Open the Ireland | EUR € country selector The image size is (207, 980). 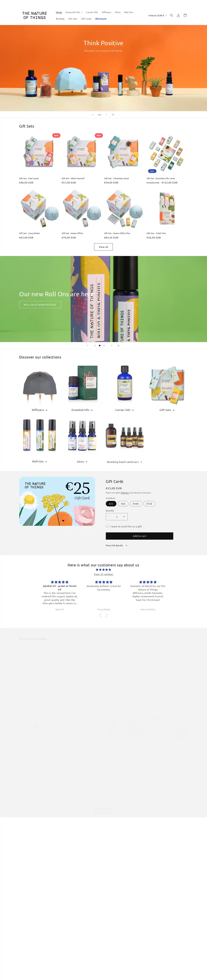point(158,16)
